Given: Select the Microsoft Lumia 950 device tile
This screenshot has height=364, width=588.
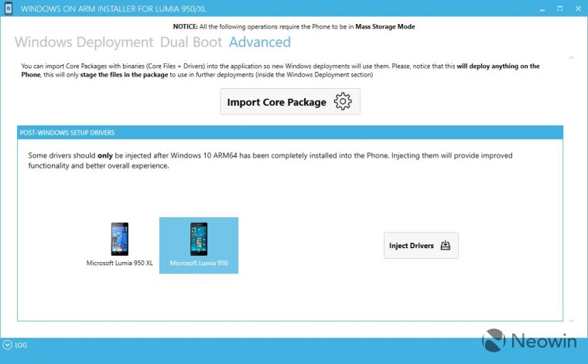Looking at the screenshot, I should pos(199,245).
